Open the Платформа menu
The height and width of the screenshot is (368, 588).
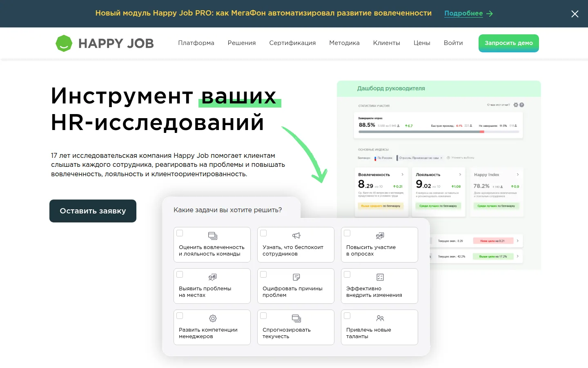click(x=196, y=43)
